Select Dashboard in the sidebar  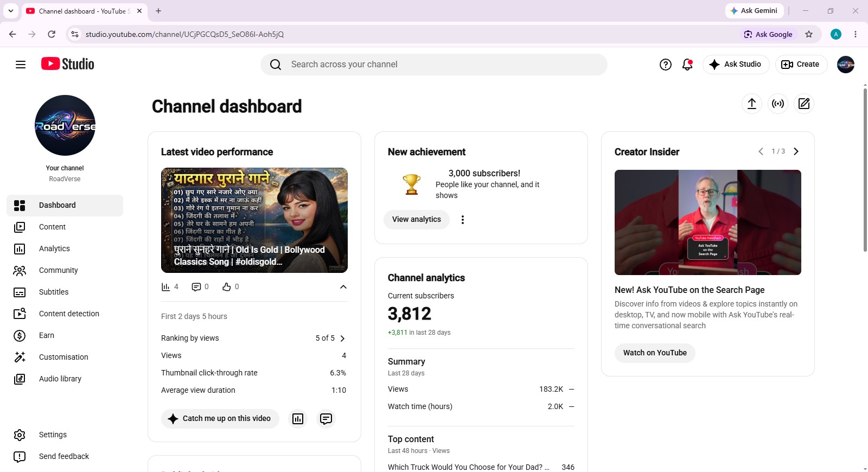65,205
